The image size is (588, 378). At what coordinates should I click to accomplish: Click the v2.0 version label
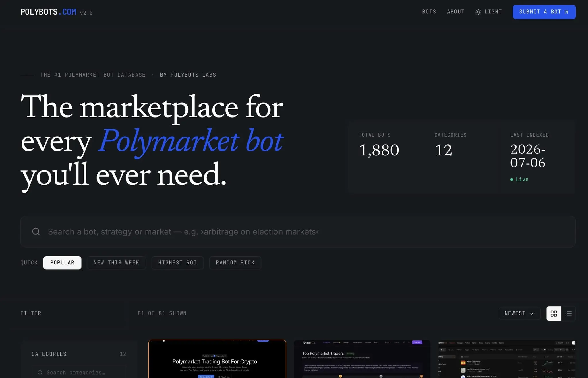click(86, 13)
